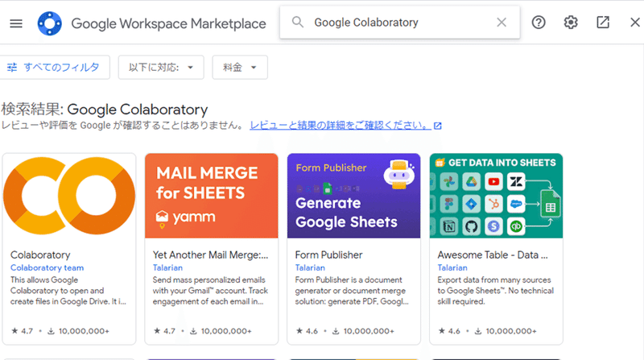The height and width of the screenshot is (360, 644).
Task: Open the hamburger main menu
Action: 16,23
